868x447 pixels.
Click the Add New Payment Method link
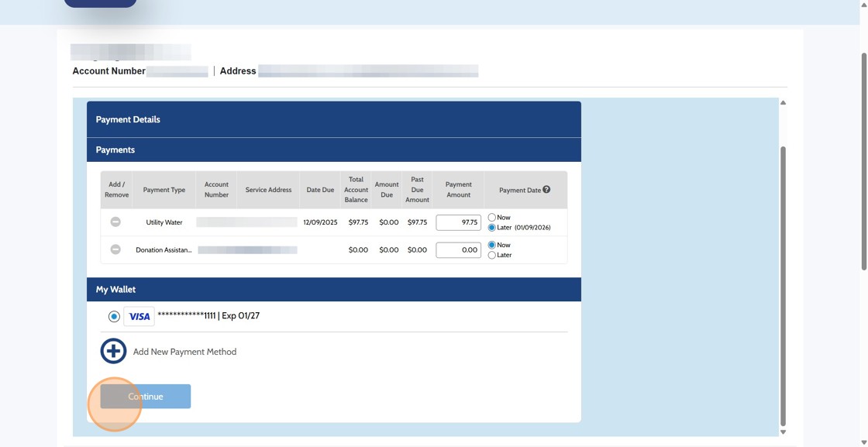[x=184, y=351]
